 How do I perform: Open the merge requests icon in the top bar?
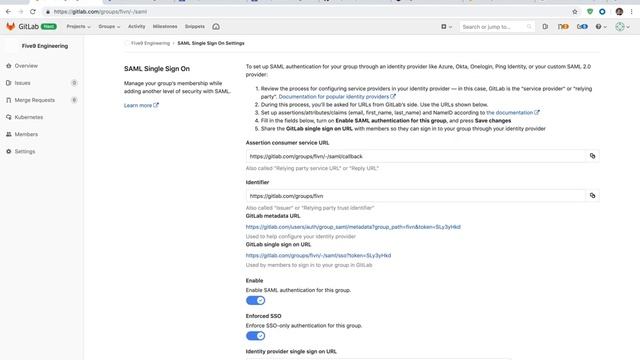pyautogui.click(x=563, y=27)
